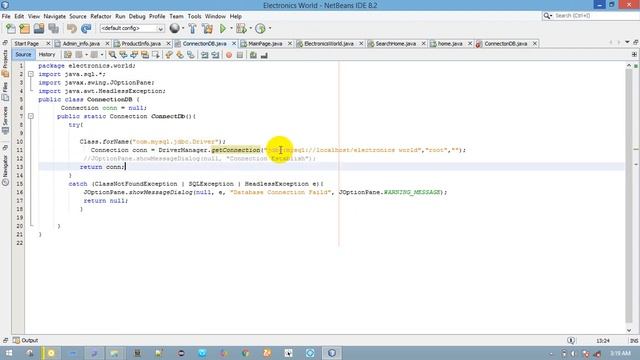The image size is (640, 360).
Task: Stop Macro Recording square icon
Action: (240, 55)
